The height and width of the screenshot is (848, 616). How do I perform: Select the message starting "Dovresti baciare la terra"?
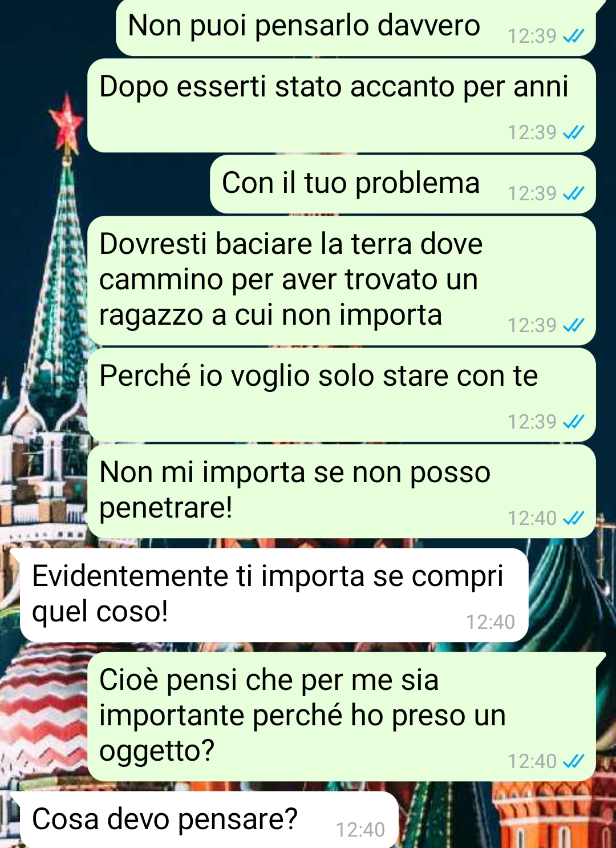coord(342,281)
